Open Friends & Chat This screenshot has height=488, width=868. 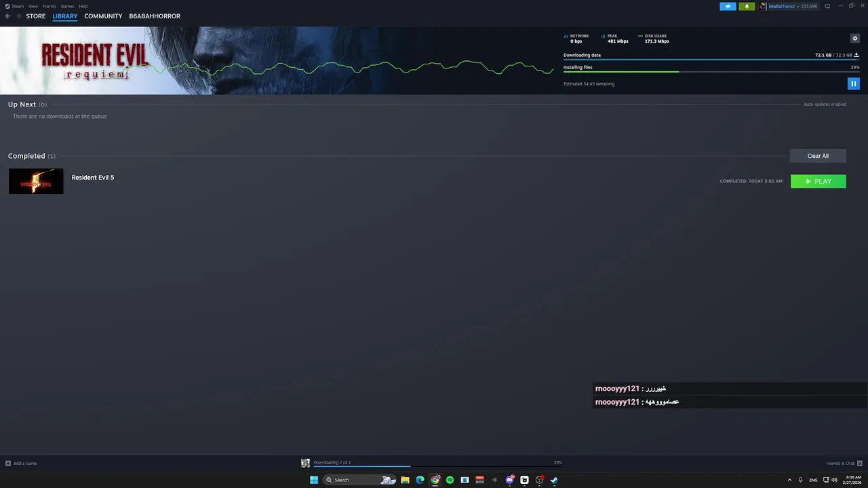pos(844,464)
